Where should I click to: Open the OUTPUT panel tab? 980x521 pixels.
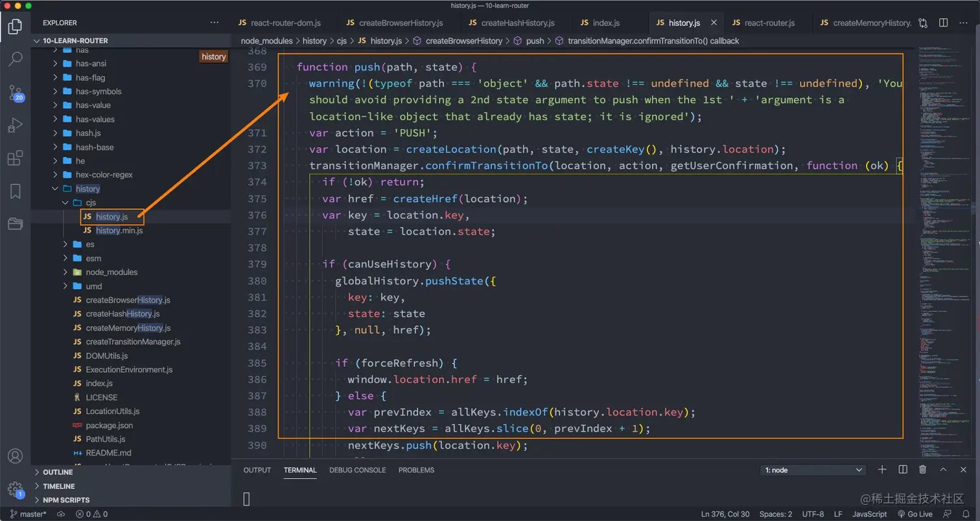pyautogui.click(x=257, y=470)
